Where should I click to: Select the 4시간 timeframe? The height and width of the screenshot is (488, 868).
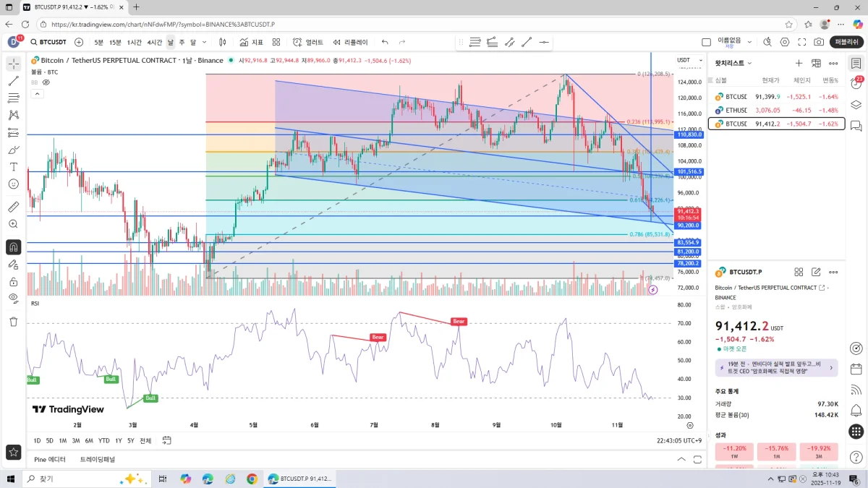tap(155, 42)
